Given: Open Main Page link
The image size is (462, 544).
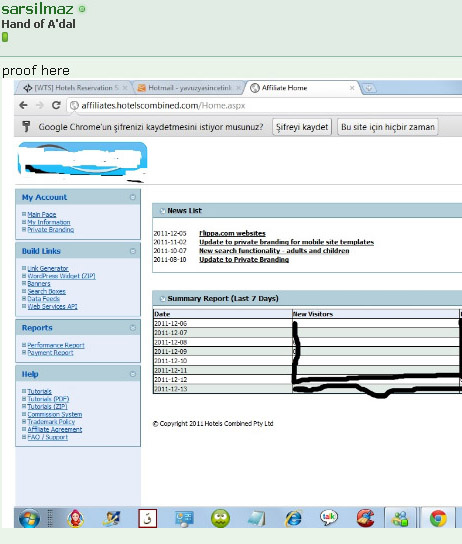Looking at the screenshot, I should pos(42,214).
